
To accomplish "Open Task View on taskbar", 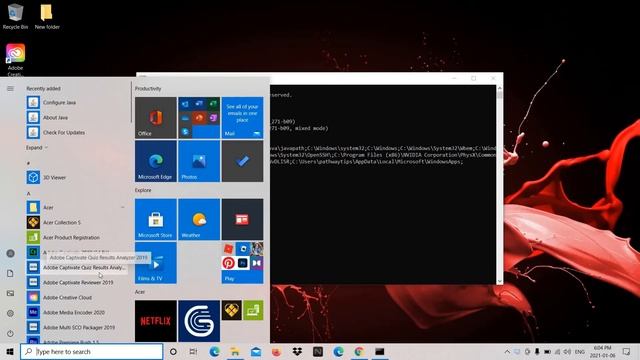I will coord(193,351).
